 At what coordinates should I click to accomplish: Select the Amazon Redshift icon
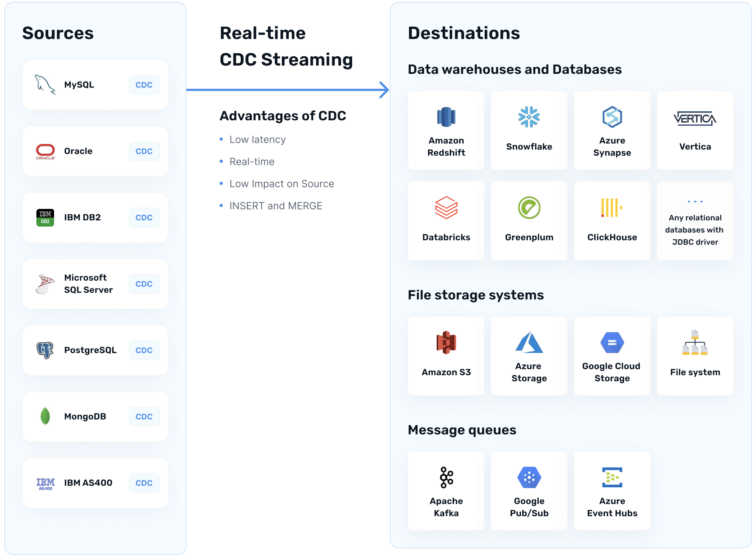[x=446, y=117]
